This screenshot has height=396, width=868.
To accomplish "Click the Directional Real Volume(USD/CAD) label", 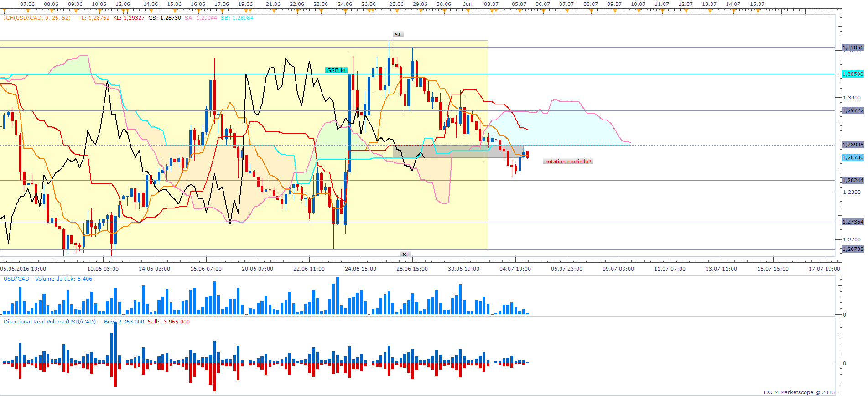I will click(50, 322).
